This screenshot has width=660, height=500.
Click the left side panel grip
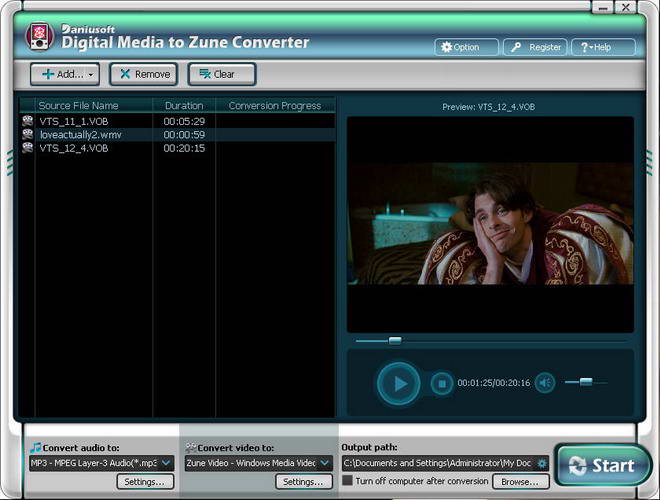10,162
